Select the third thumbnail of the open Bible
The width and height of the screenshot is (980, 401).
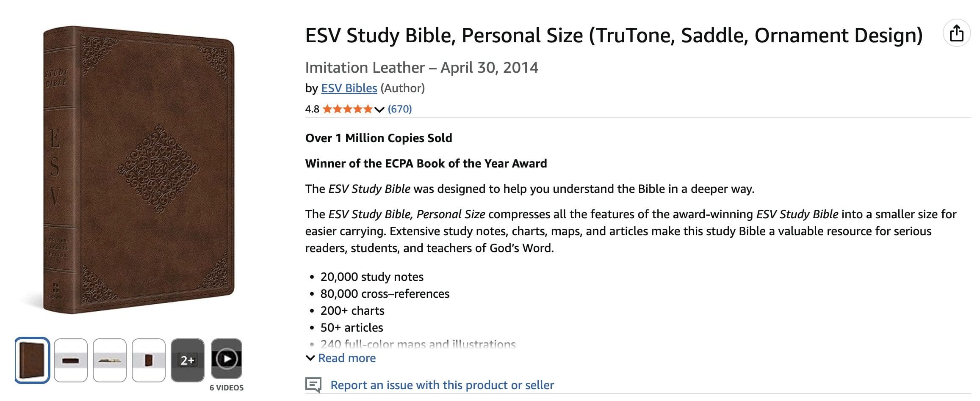click(x=110, y=360)
